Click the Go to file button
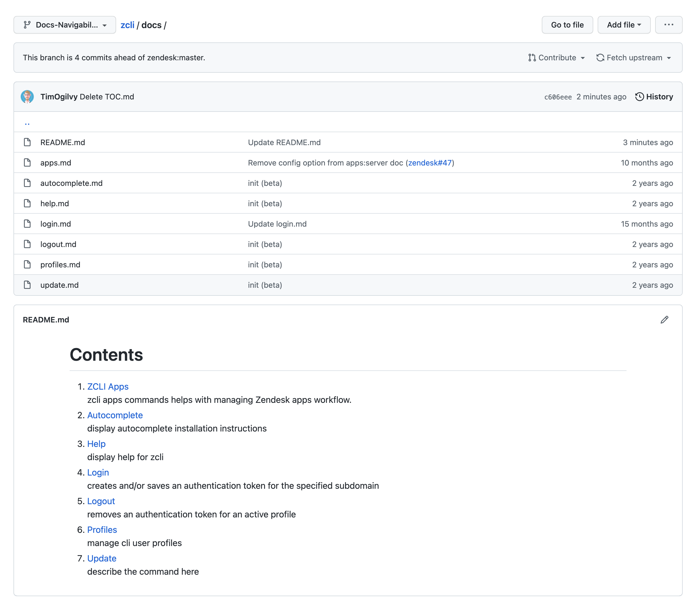Screen dimensions: 700x608 tap(567, 25)
